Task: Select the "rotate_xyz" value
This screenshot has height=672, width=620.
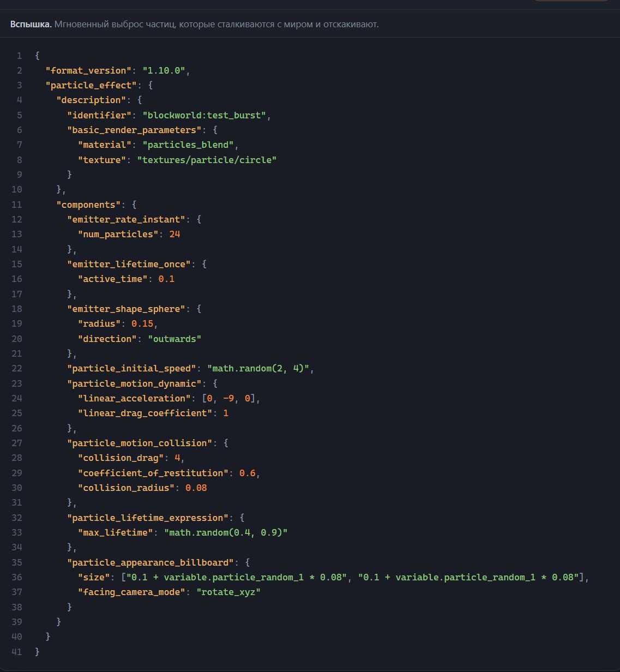Action: tap(228, 592)
